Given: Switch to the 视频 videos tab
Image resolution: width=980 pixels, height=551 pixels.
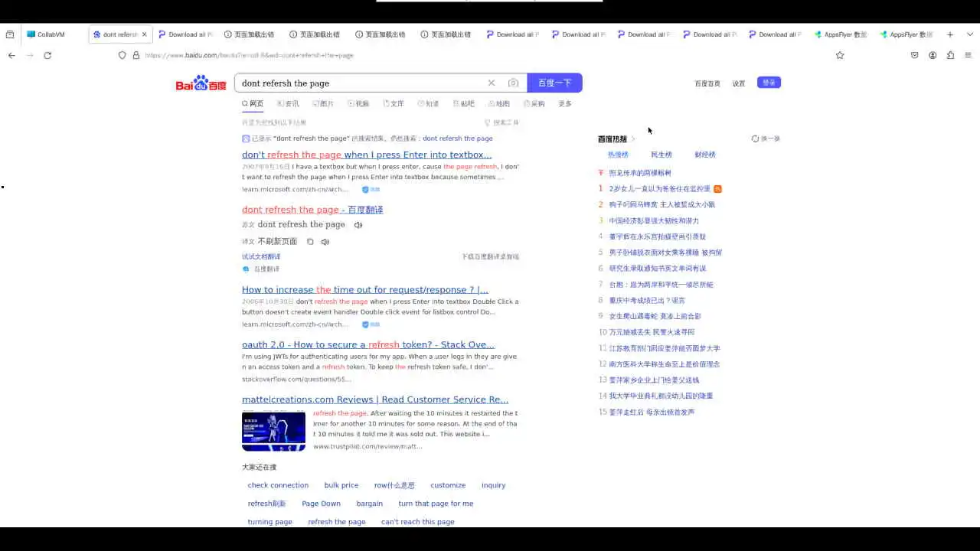Looking at the screenshot, I should 358,103.
